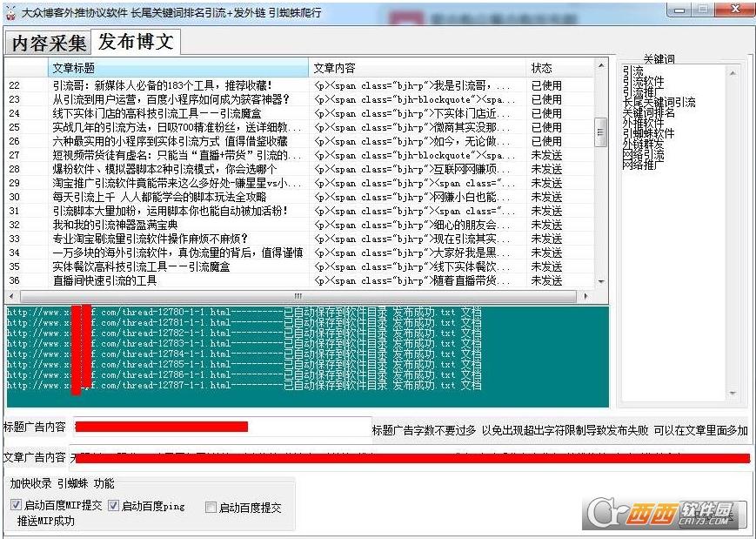Select keyword 网络引流

click(643, 154)
